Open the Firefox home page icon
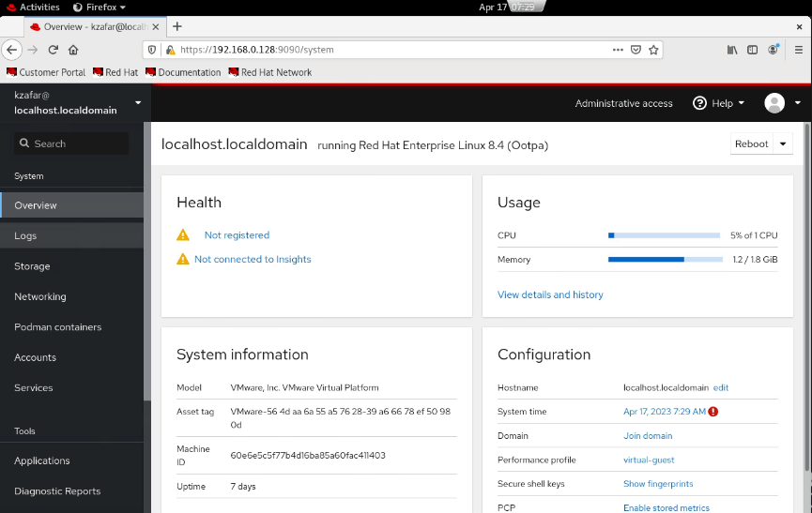This screenshot has width=812, height=513. (x=73, y=50)
